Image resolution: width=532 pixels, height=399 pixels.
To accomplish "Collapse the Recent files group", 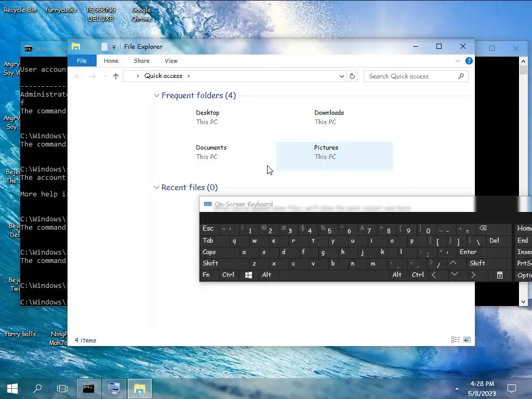I will pos(156,187).
